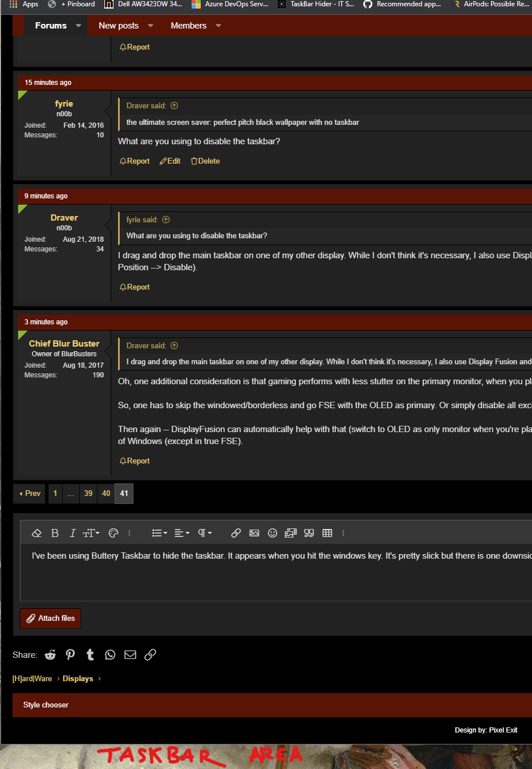Insert media using the media icon
Screen dimensions: 532x769
[291, 533]
